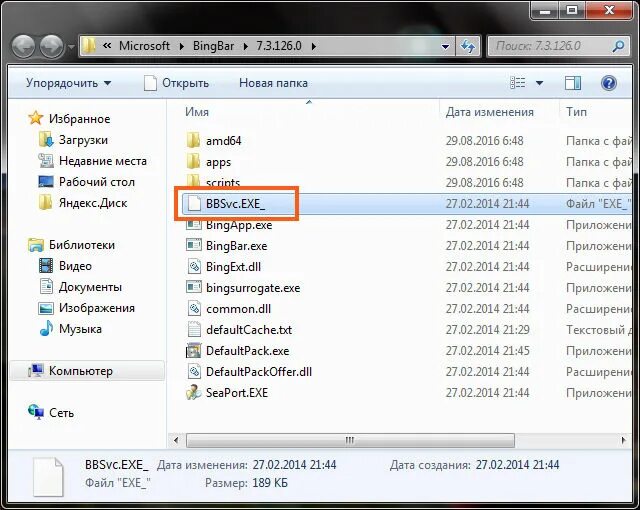Click the folder icon in address bar
The height and width of the screenshot is (510, 640).
pos(89,46)
